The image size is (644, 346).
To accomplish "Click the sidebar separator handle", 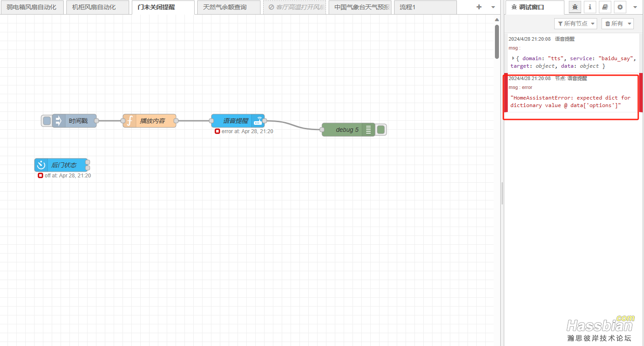I will pos(502,193).
